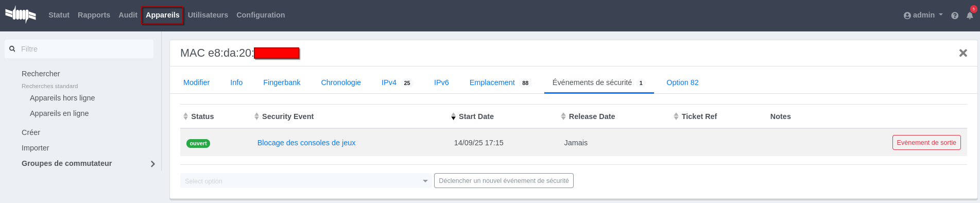Click the Notes column header
This screenshot has height=203, width=980.
click(x=781, y=116)
